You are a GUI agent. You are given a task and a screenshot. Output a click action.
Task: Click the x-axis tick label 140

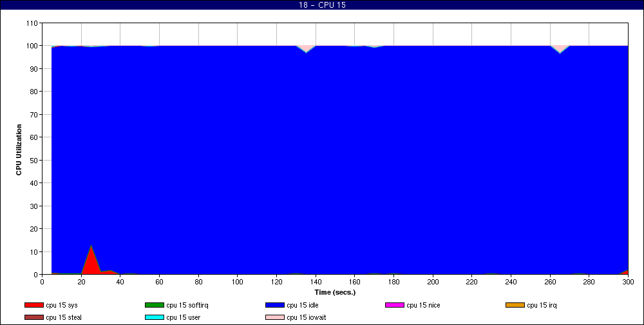point(316,282)
